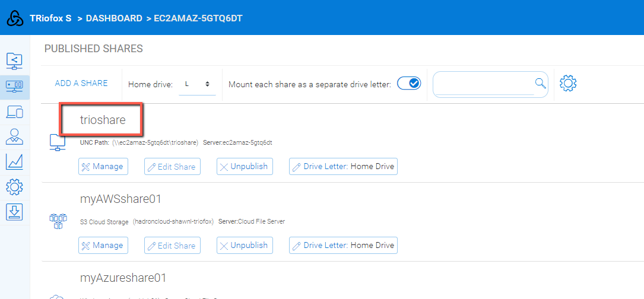Select the myAWSshare01 share name
644x299 pixels.
[120, 199]
